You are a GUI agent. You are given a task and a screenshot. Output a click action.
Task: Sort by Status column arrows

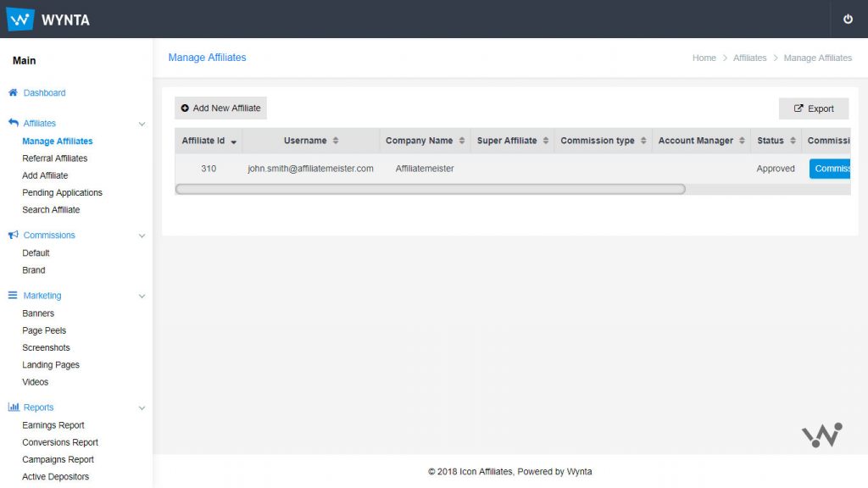[793, 141]
